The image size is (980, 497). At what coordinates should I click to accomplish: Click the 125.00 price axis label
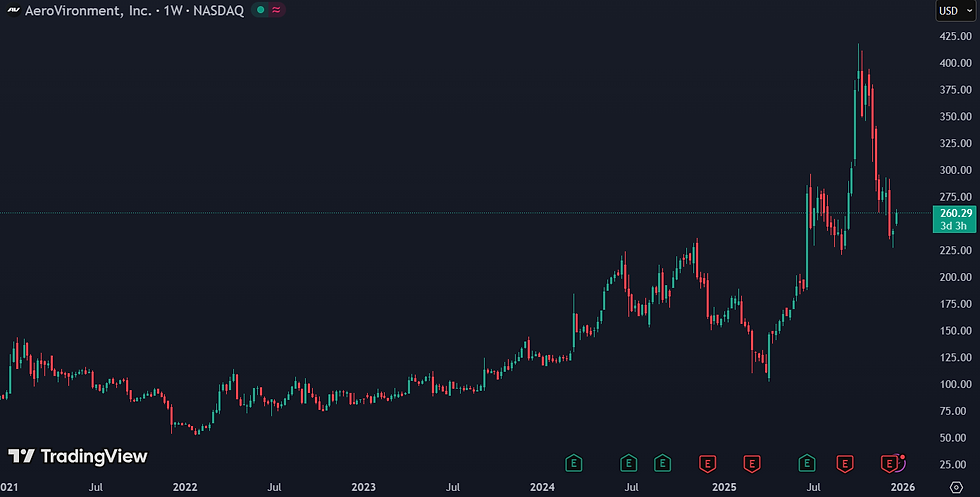[956, 358]
